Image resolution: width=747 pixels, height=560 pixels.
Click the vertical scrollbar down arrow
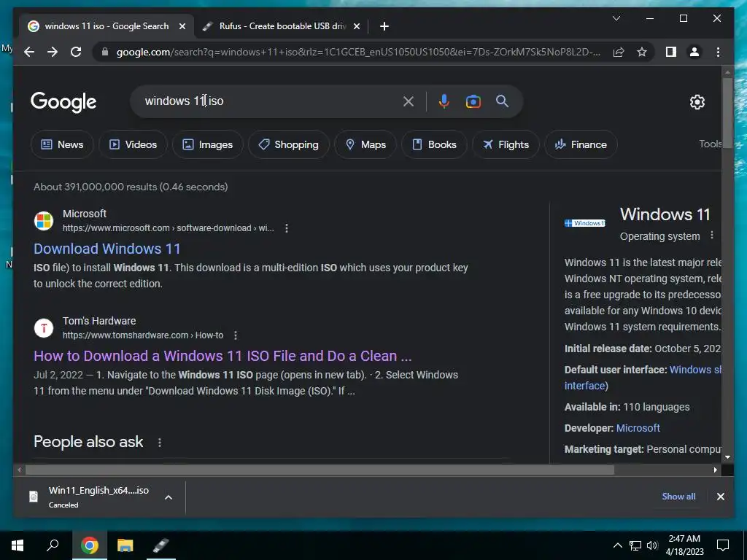tap(727, 457)
